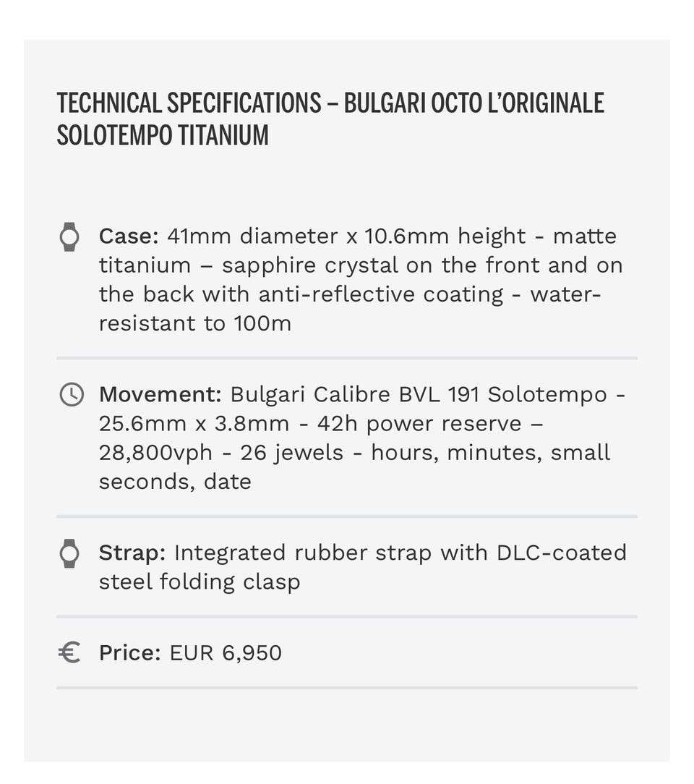Select the bold "Movement:" label
Image resolution: width=694 pixels, height=784 pixels.
click(x=160, y=395)
